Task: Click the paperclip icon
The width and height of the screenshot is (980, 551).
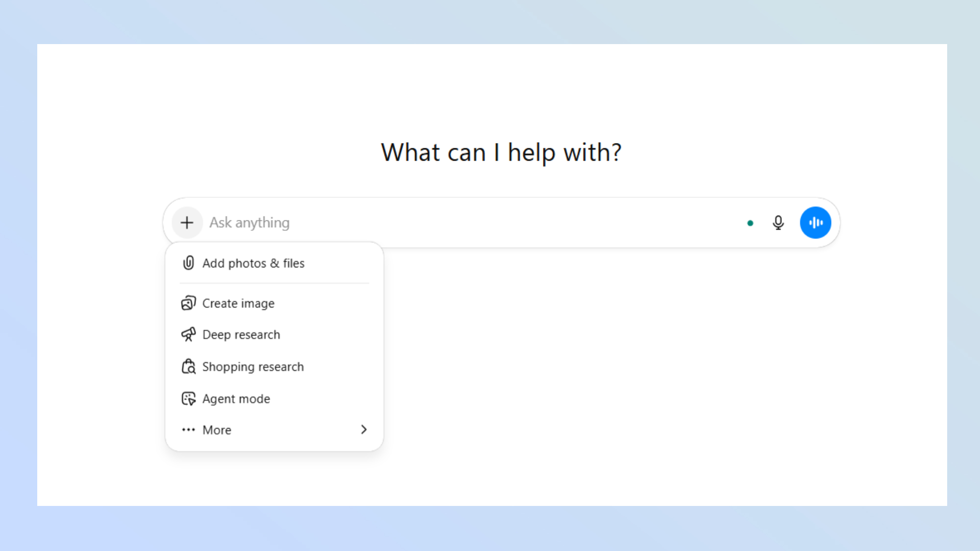Action: (x=189, y=263)
